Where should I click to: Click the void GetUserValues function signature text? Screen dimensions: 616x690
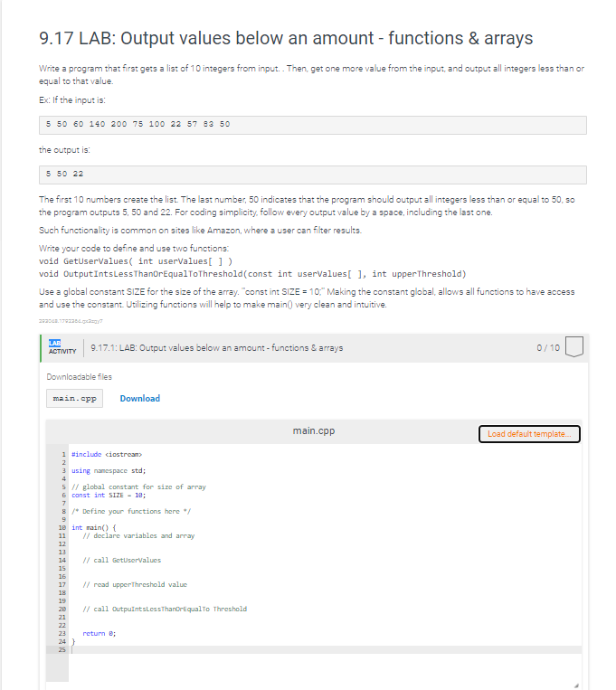click(136, 261)
